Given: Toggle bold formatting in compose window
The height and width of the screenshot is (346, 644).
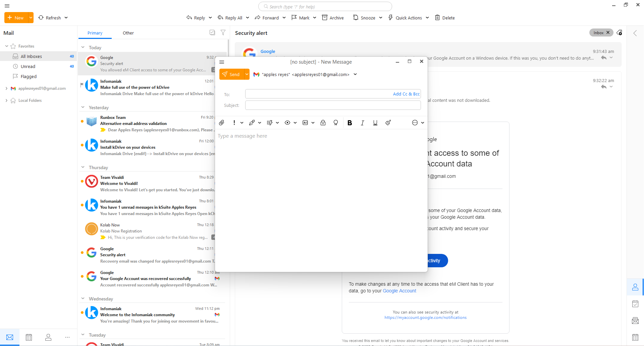Looking at the screenshot, I should (x=350, y=123).
